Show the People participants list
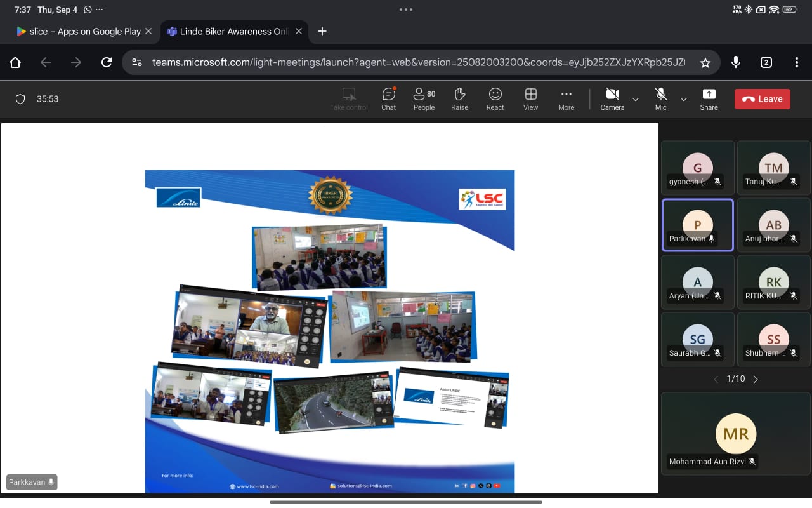The image size is (812, 508). point(424,99)
